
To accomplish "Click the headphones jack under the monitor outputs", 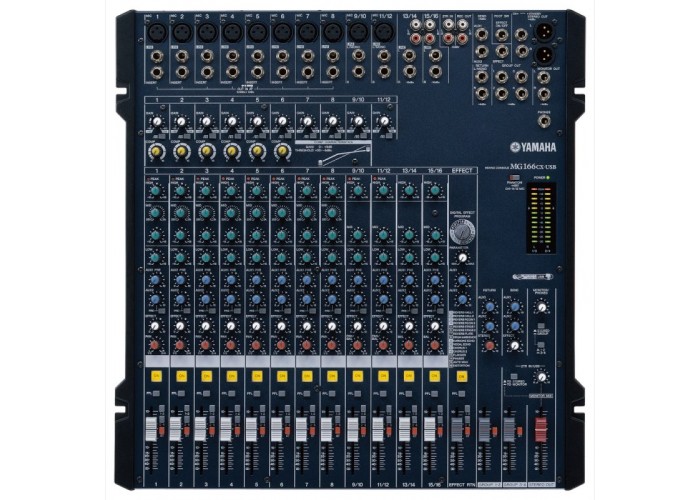I will click(545, 121).
